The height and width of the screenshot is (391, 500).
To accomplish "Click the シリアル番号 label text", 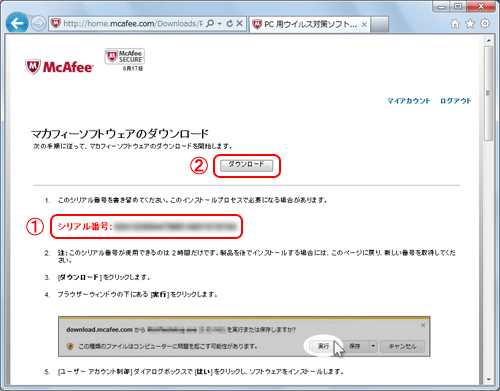I will 85,227.
